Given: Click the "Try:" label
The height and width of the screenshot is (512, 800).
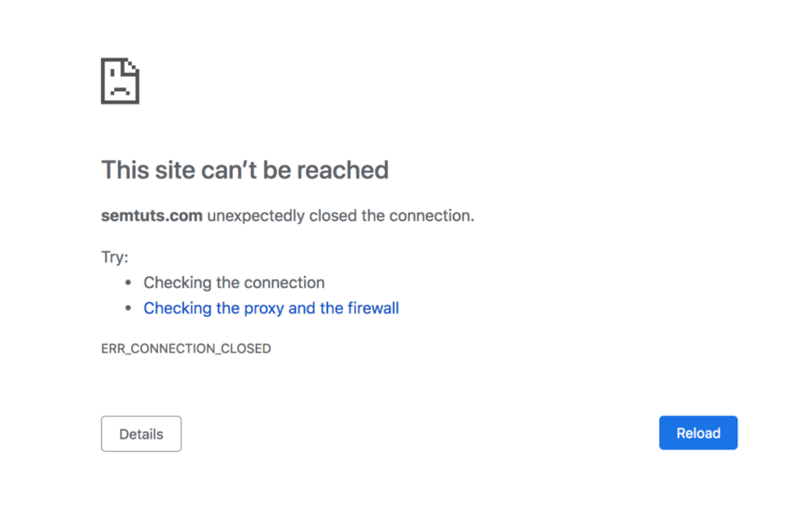Looking at the screenshot, I should click(x=115, y=257).
